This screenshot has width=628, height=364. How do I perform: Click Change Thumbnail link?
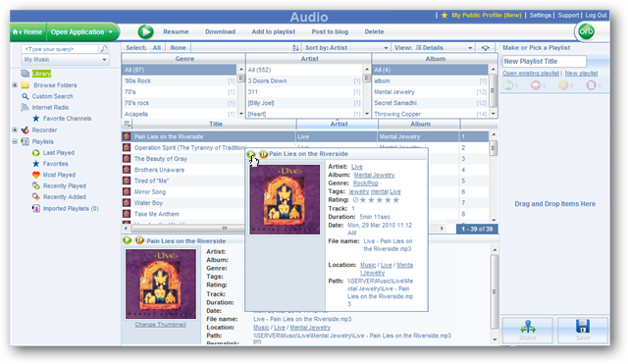(160, 325)
